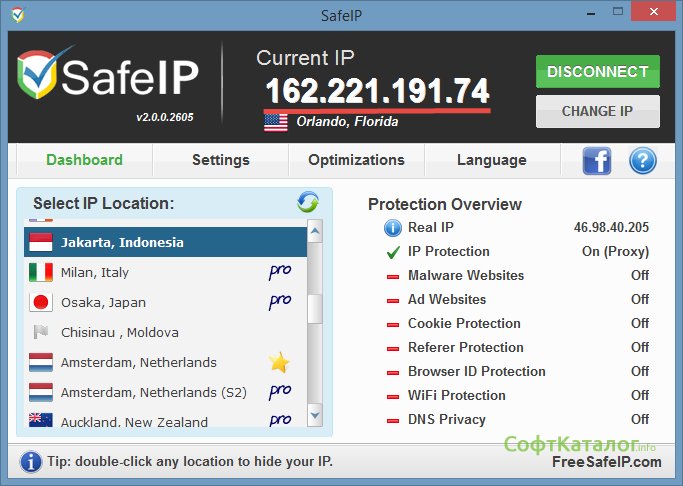Refresh the IP location list

tap(308, 203)
